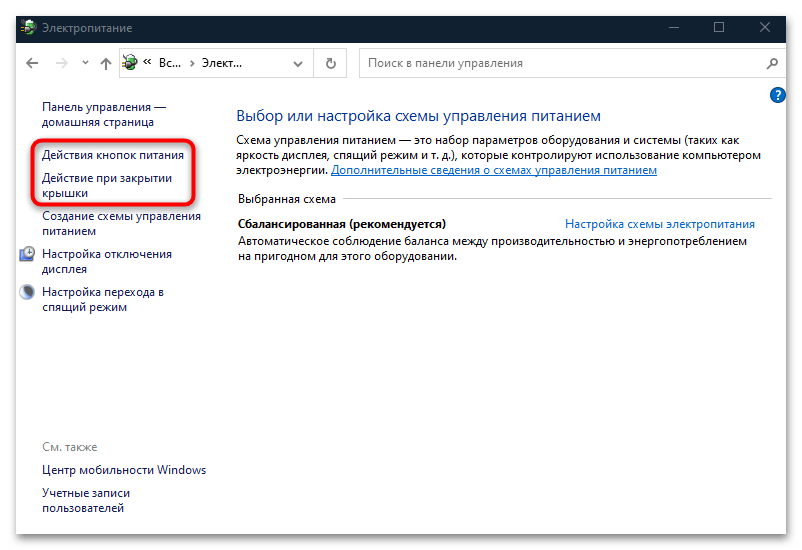
Task: Click the display icon beside Настройка отключения дисплея
Action: [27, 255]
